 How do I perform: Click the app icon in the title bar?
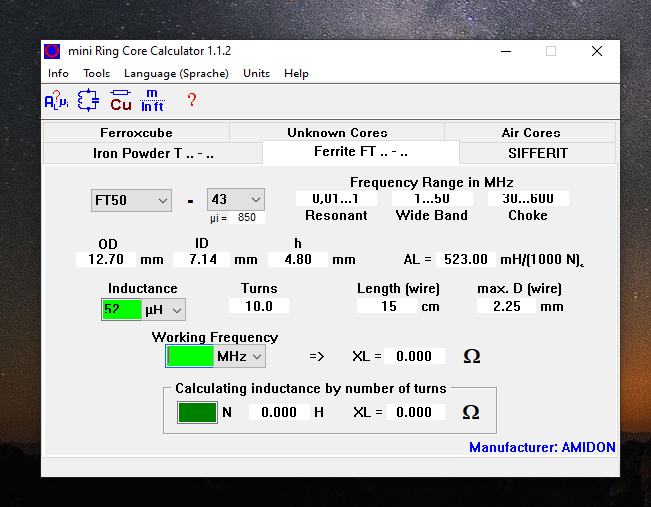click(x=53, y=51)
